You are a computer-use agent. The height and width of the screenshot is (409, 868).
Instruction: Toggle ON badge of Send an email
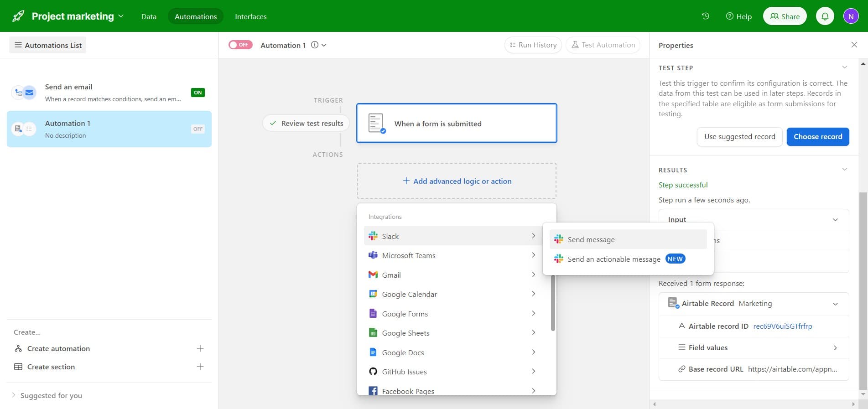click(x=198, y=93)
